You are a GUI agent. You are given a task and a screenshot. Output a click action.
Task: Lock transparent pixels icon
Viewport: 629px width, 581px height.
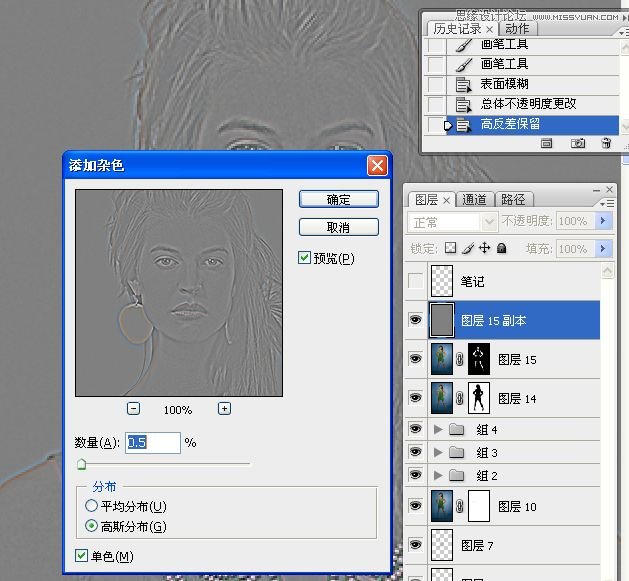450,248
